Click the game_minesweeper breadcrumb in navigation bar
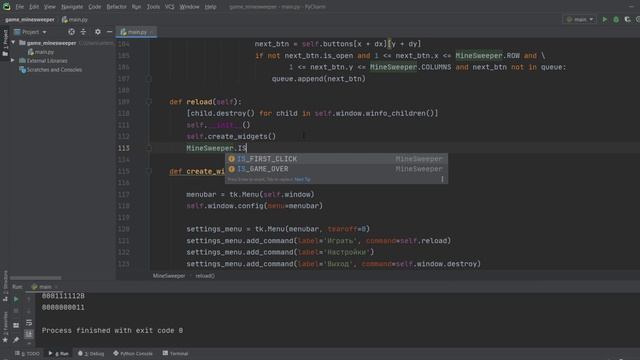640x360 pixels. [30, 20]
